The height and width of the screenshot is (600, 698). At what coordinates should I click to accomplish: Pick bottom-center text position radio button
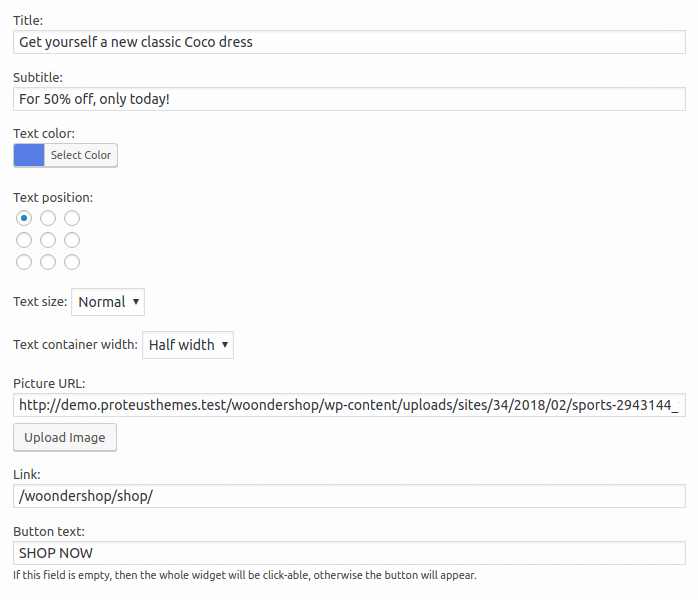[x=48, y=262]
